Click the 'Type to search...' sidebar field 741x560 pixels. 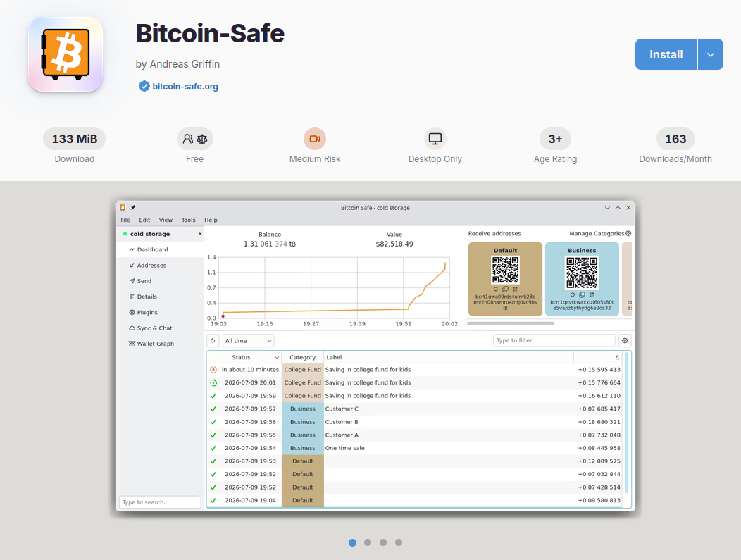pyautogui.click(x=160, y=502)
